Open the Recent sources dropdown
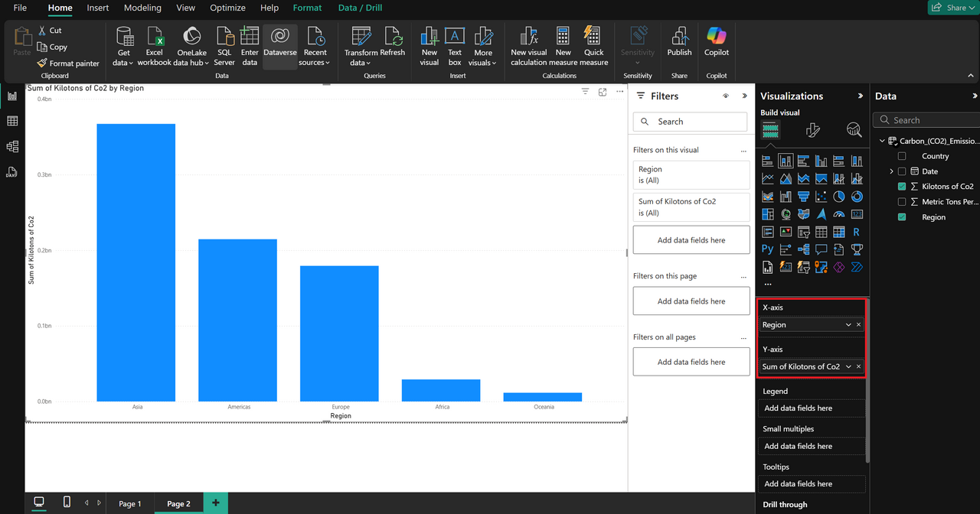Image resolution: width=980 pixels, height=514 pixels. pos(315,46)
